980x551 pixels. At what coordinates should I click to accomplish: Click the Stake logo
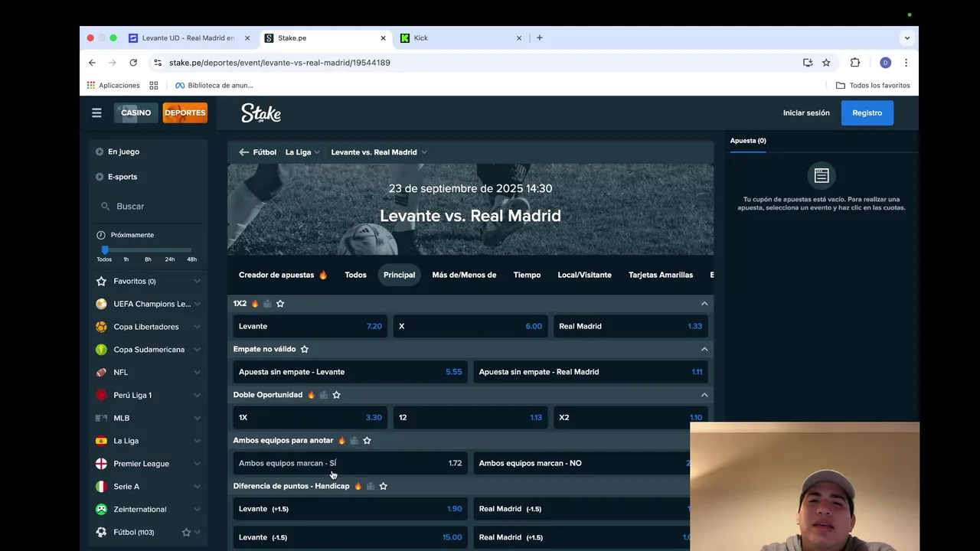coord(261,113)
